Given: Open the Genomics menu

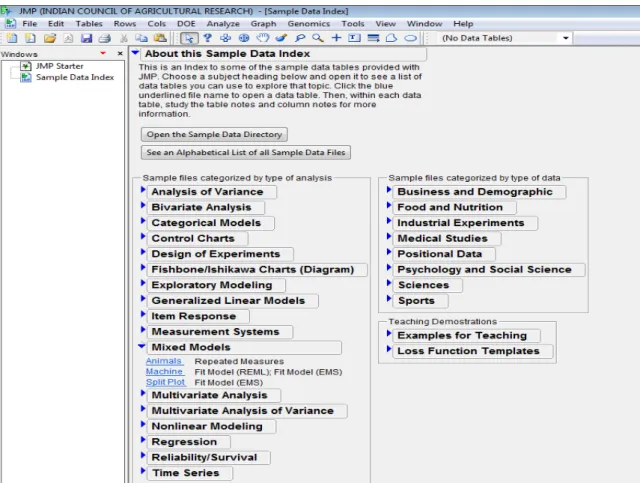Looking at the screenshot, I should click(x=309, y=24).
